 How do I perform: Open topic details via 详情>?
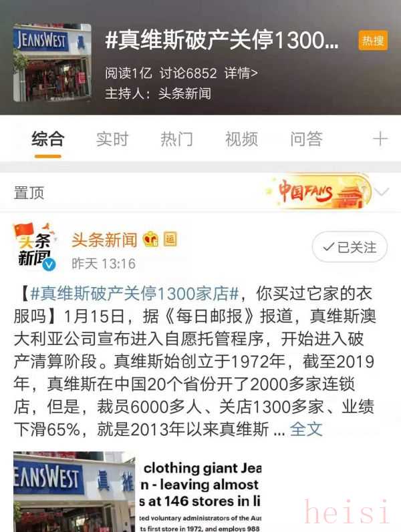(241, 73)
